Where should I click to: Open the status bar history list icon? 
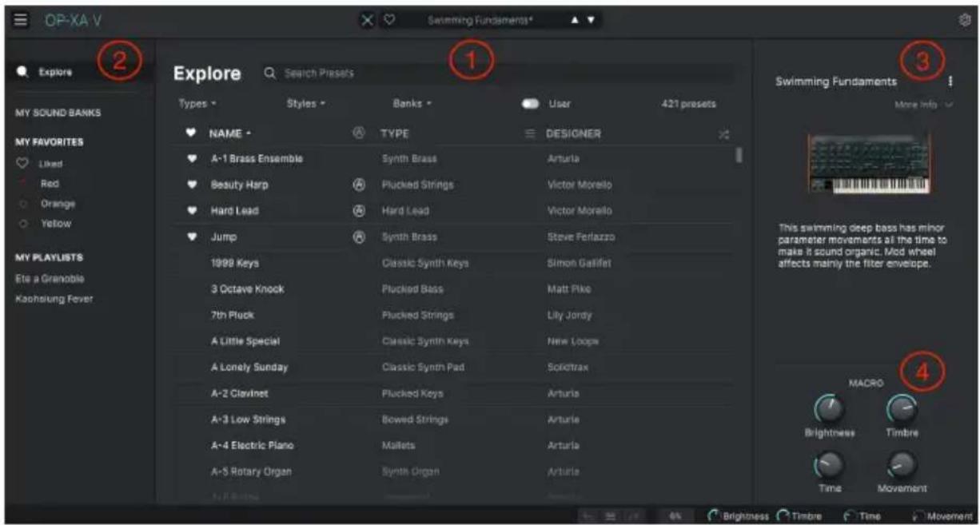coord(610,517)
